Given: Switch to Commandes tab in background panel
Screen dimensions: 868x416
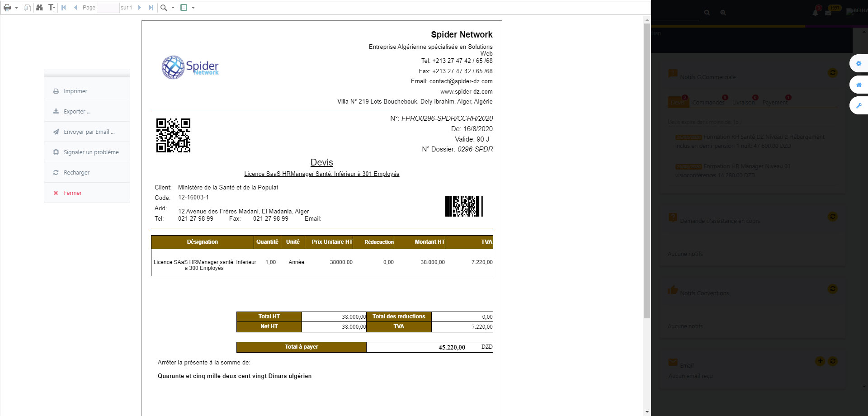Looking at the screenshot, I should pyautogui.click(x=708, y=103).
